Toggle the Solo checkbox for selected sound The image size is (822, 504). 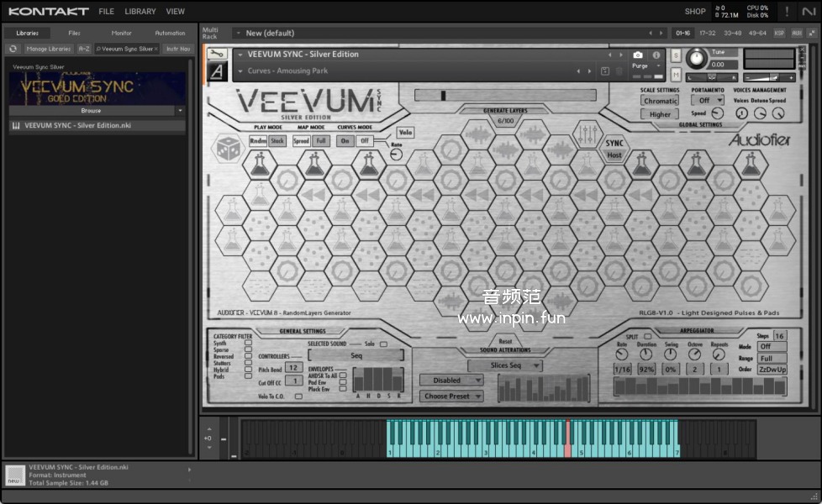384,344
